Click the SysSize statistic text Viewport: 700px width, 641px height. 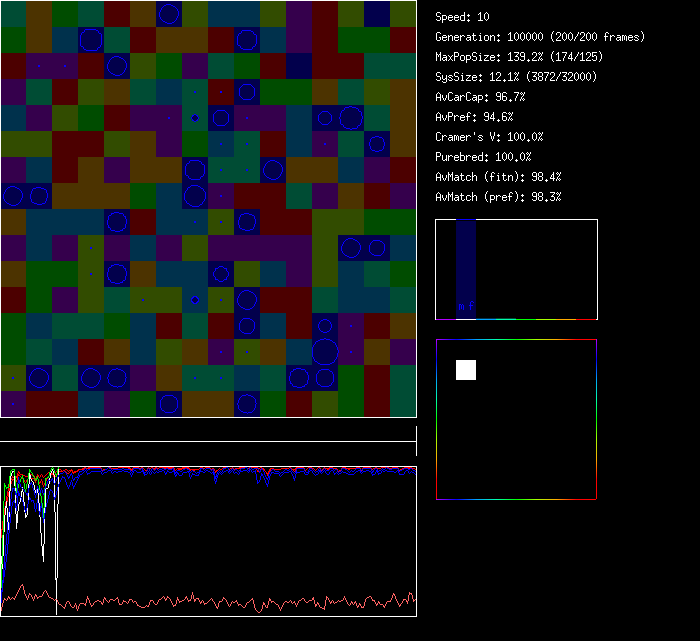click(x=517, y=77)
